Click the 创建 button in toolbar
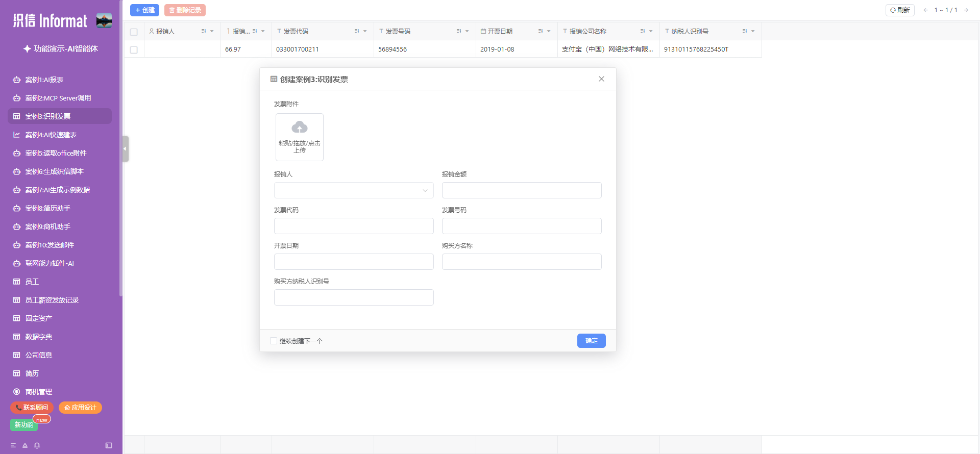 (145, 10)
